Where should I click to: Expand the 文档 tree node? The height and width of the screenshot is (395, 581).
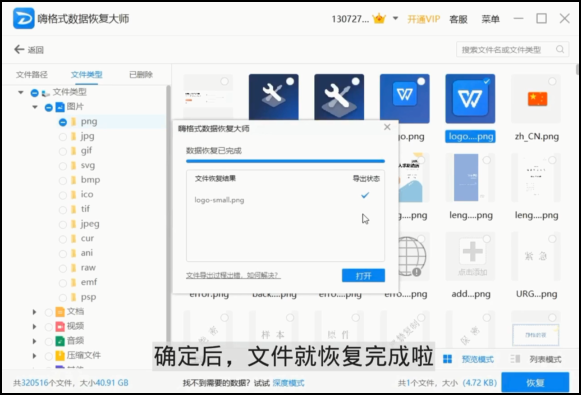click(34, 312)
